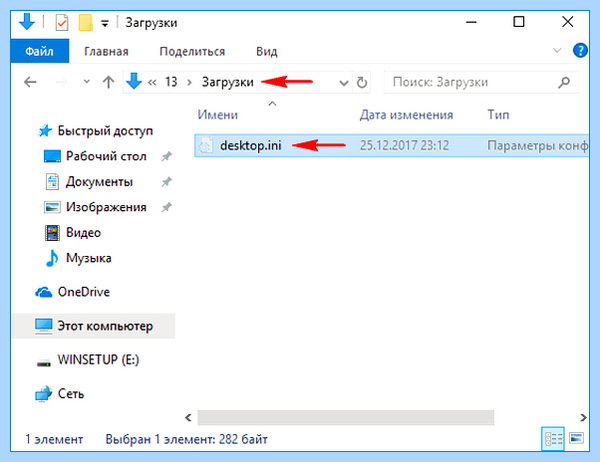This screenshot has height=462, width=600.
Task: Open the Customize Quick Access Toolbar dropdown
Action: 105,24
